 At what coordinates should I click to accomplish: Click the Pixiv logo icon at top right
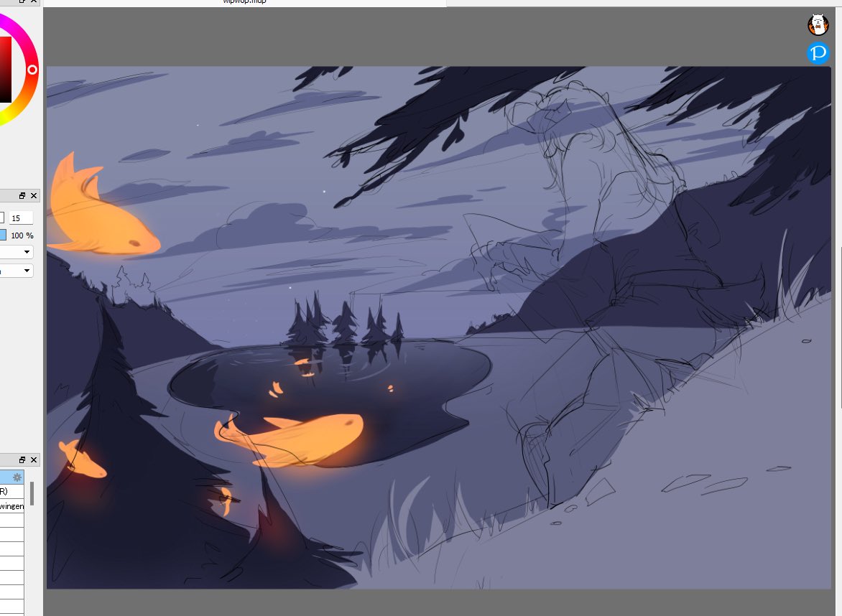pyautogui.click(x=818, y=53)
